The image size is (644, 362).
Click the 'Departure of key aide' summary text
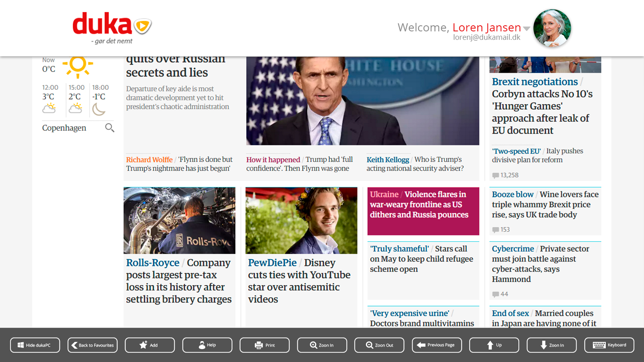pyautogui.click(x=178, y=98)
